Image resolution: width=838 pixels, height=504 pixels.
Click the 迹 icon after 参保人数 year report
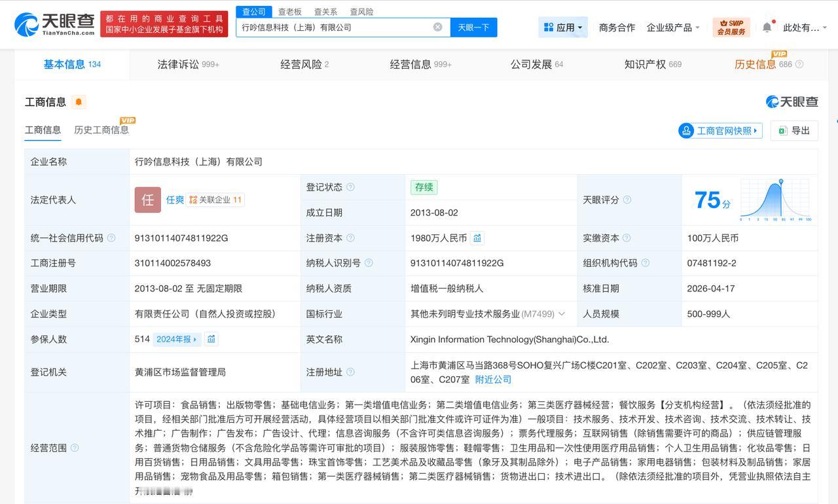210,339
